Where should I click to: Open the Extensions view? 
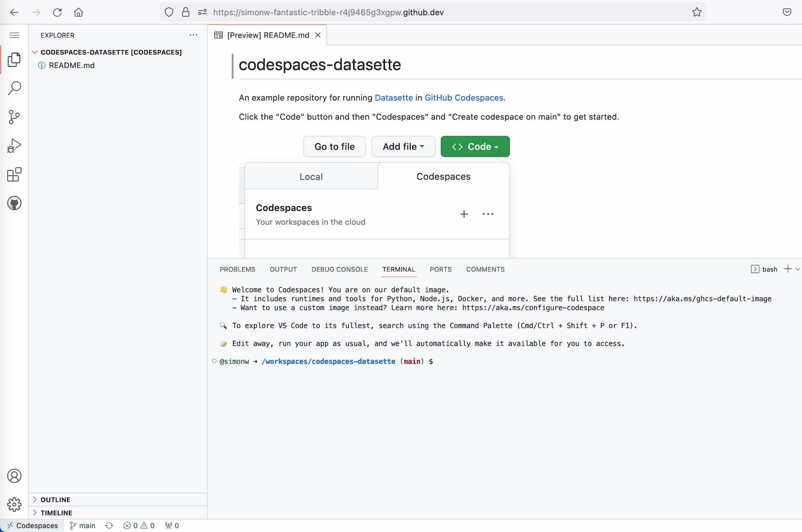tap(14, 175)
